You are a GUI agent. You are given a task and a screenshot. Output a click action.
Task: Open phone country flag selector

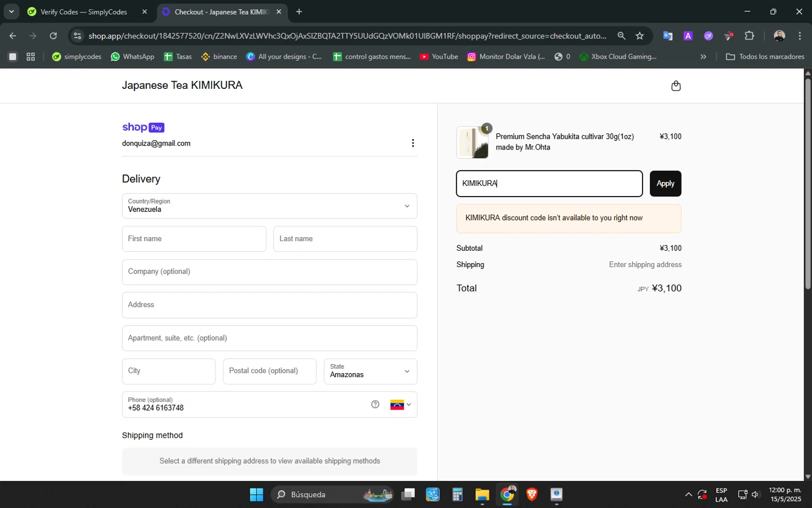point(401,405)
